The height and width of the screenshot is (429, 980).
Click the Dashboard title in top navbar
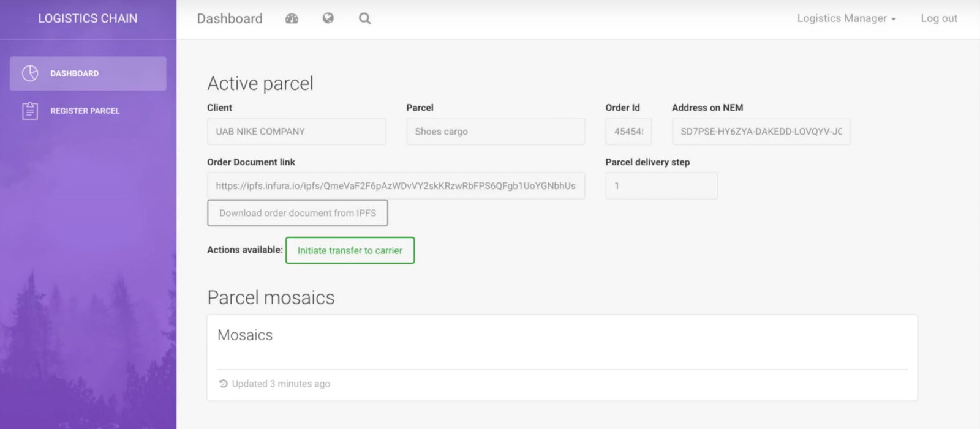(230, 18)
